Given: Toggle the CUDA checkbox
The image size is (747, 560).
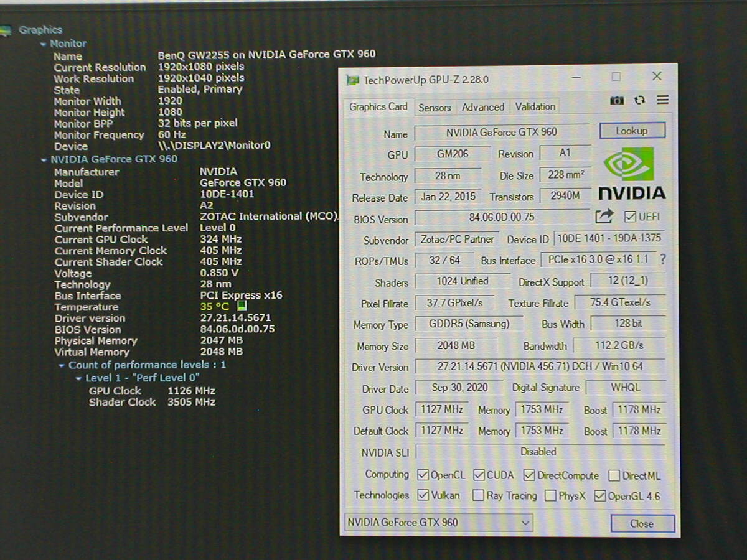Looking at the screenshot, I should [479, 475].
